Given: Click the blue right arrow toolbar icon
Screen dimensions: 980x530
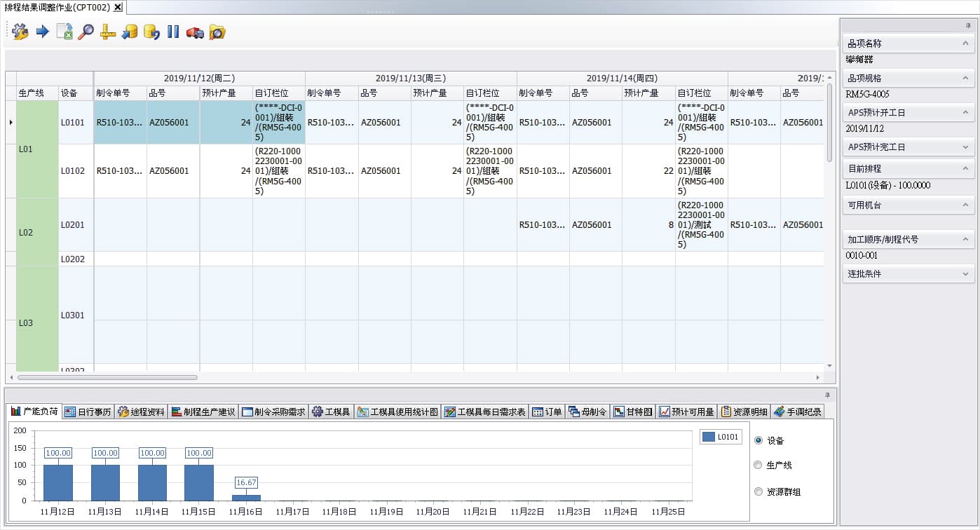Looking at the screenshot, I should (42, 32).
